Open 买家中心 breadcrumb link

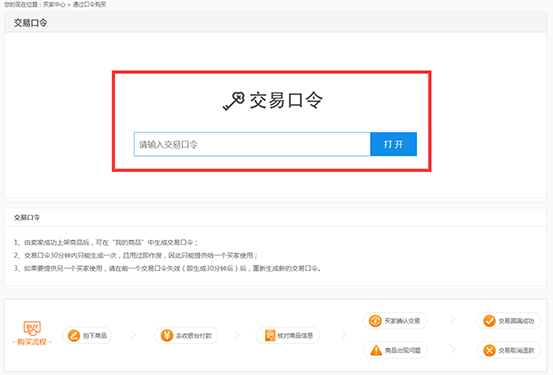click(x=54, y=5)
